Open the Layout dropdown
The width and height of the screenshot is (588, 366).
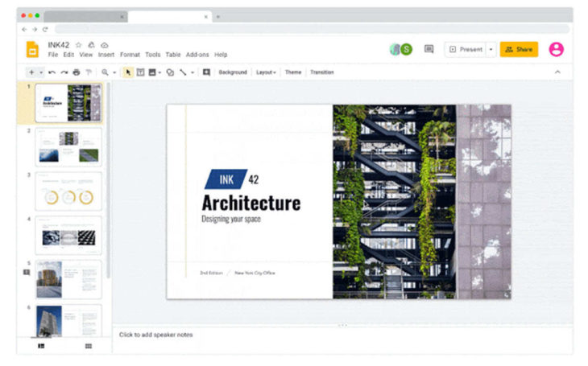(x=266, y=72)
